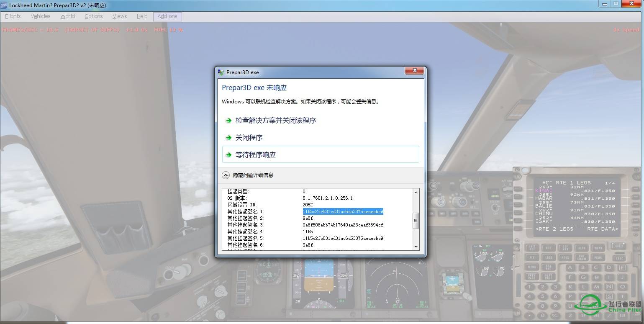This screenshot has width=644, height=324.
Task: Tap number 5 on CDU keypad
Action: (x=543, y=296)
